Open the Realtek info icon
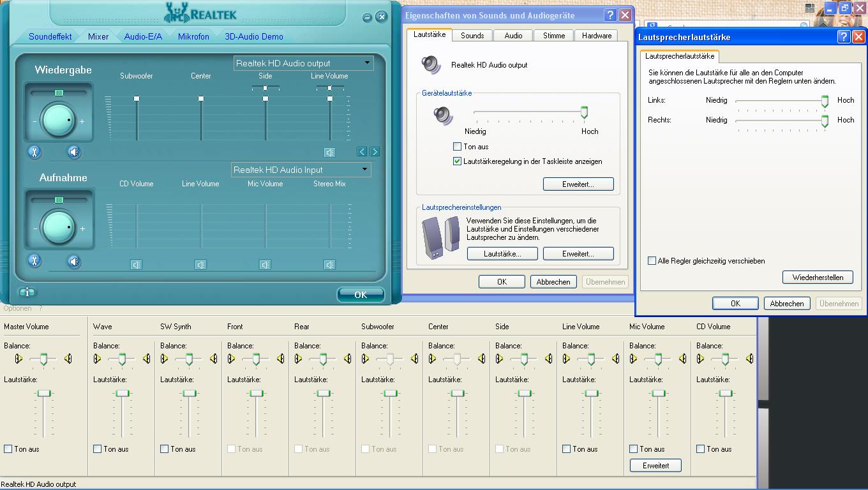 click(27, 292)
